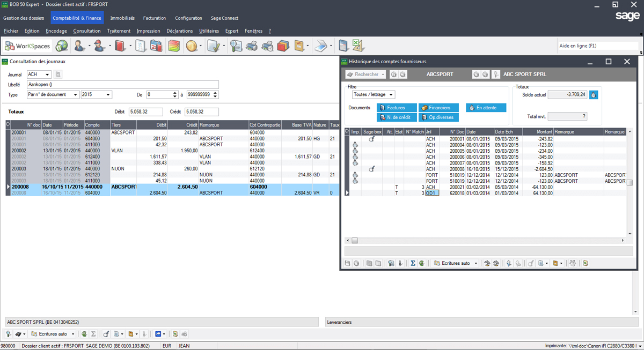This screenshot has width=644, height=350.
Task: Click the calendar icon in the toolbar
Action: click(156, 46)
